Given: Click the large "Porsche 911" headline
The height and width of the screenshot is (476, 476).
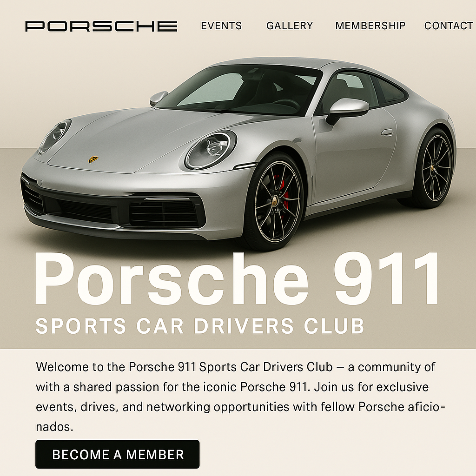Looking at the screenshot, I should pyautogui.click(x=237, y=279).
